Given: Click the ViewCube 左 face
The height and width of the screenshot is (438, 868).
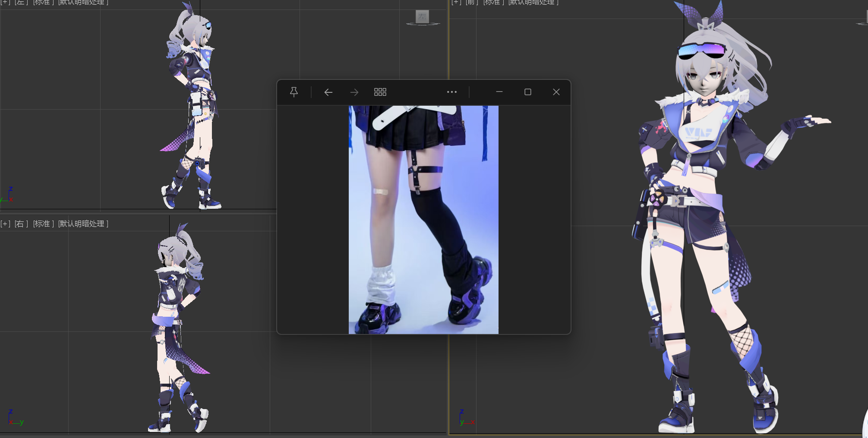Looking at the screenshot, I should pos(422,17).
